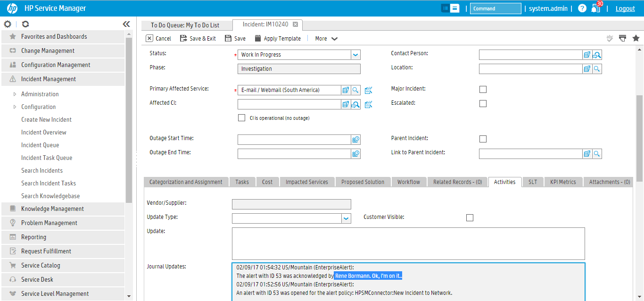
Task: Open date picker for Outage End Time
Action: tap(355, 154)
